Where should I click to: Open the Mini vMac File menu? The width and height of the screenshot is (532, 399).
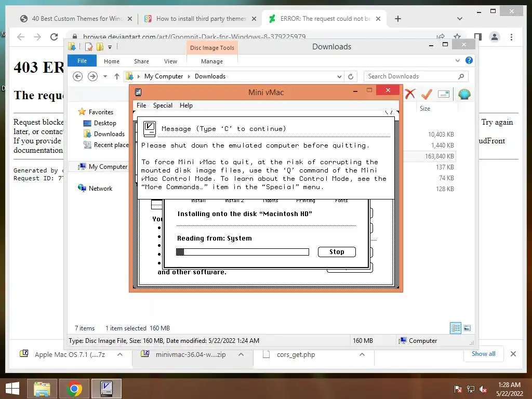coord(141,105)
